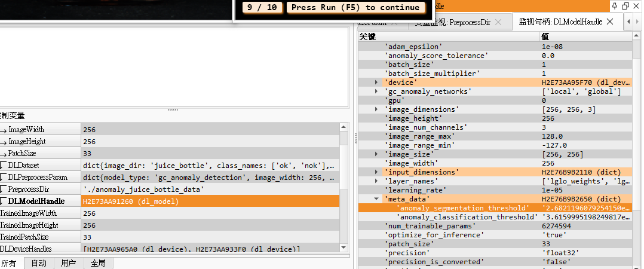Open the 全局 variables tab
The width and height of the screenshot is (644, 269).
[x=98, y=263]
